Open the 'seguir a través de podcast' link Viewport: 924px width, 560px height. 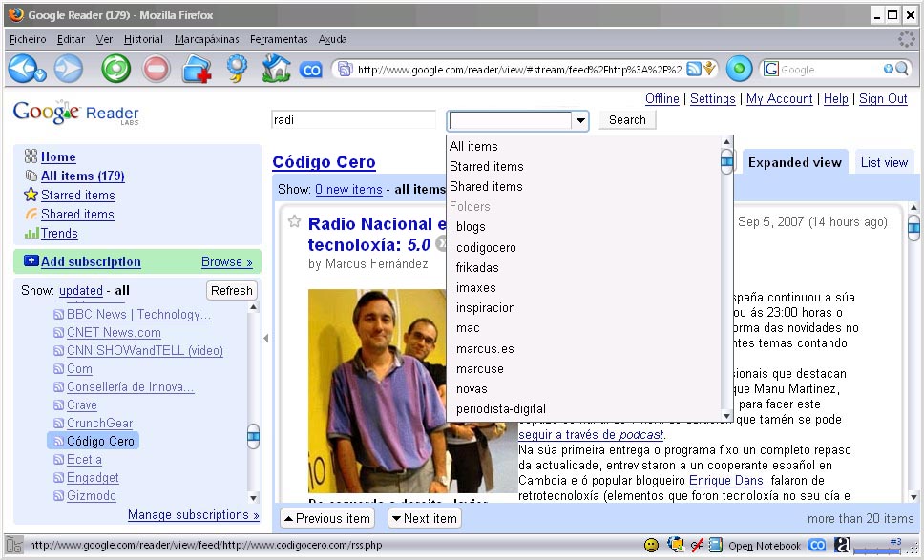(x=591, y=435)
